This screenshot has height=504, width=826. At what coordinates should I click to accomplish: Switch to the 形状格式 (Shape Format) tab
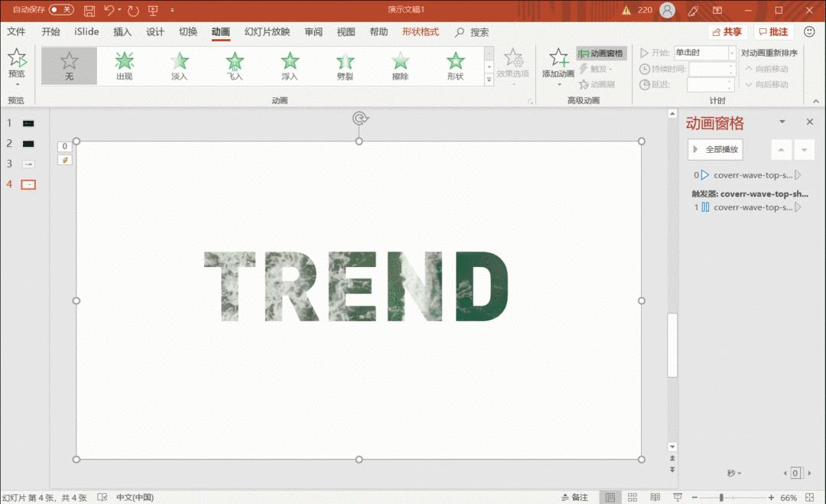[421, 32]
